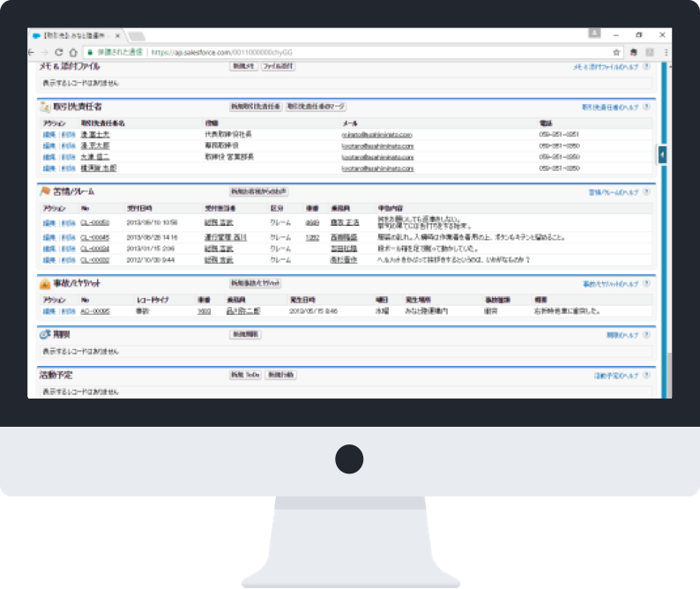Open crew member link 品川弥二郎
The image size is (700, 589).
[x=243, y=310]
